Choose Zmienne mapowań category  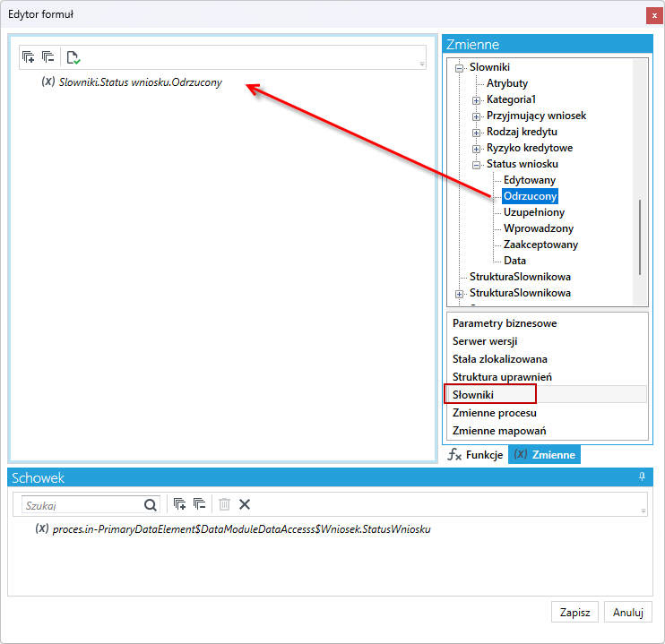(x=547, y=431)
